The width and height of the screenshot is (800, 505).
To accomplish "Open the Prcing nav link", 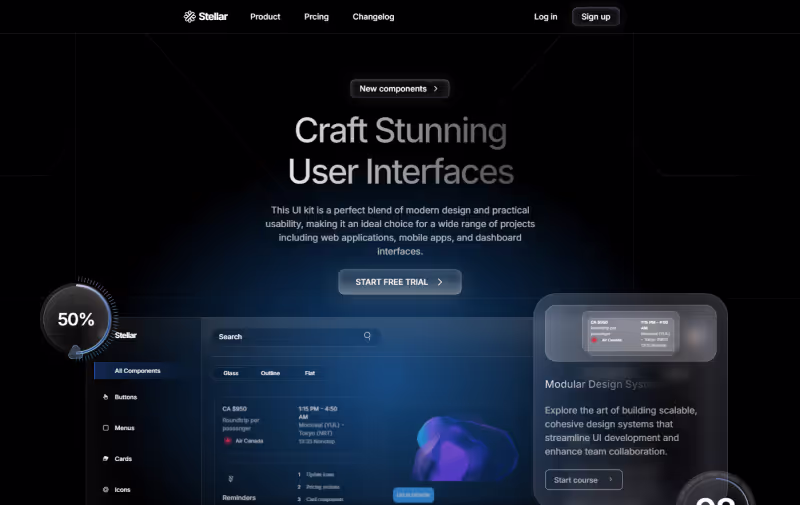I will 316,17.
